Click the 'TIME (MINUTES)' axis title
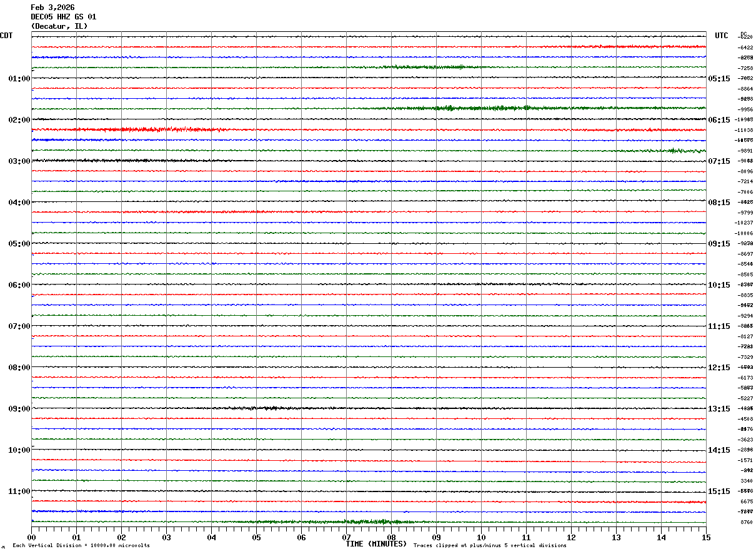The image size is (756, 554). pos(376,544)
